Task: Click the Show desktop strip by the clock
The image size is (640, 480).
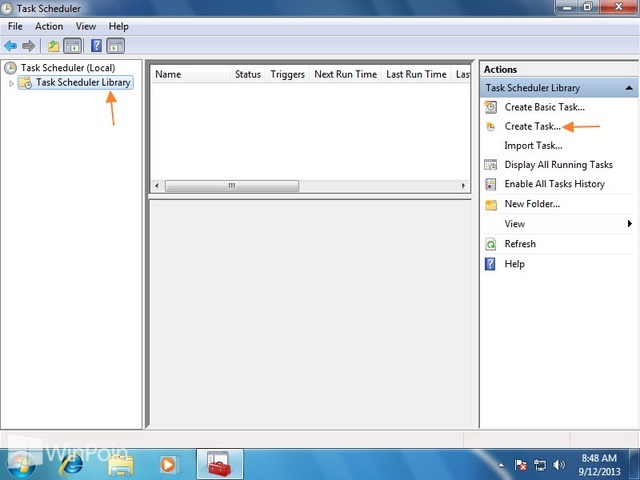Action: (635, 464)
